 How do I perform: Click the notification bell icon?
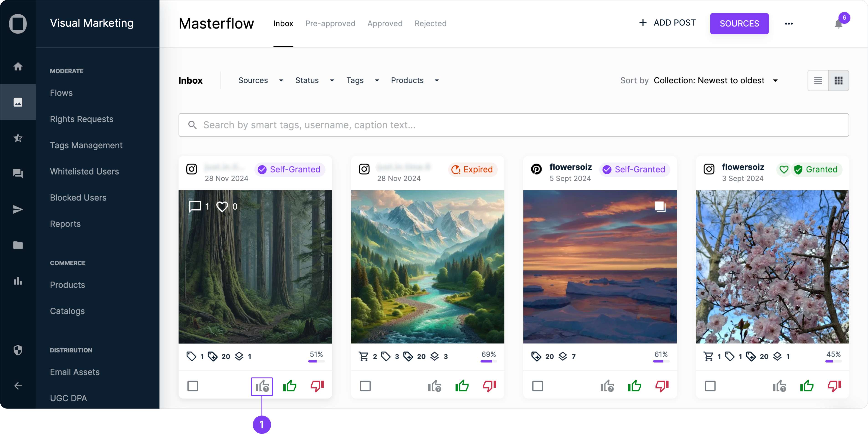point(838,24)
